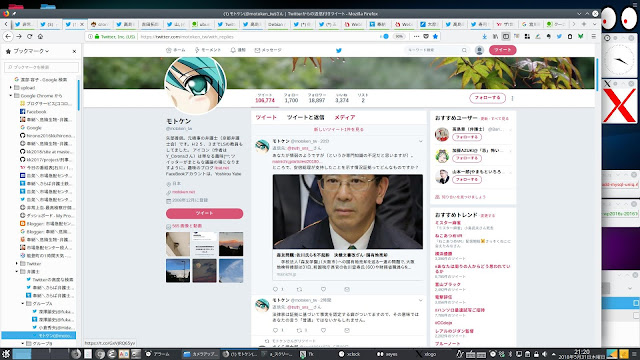Click pink ツイート button under profile bio
Image resolution: width=640 pixels, height=360 pixels.
(x=204, y=213)
